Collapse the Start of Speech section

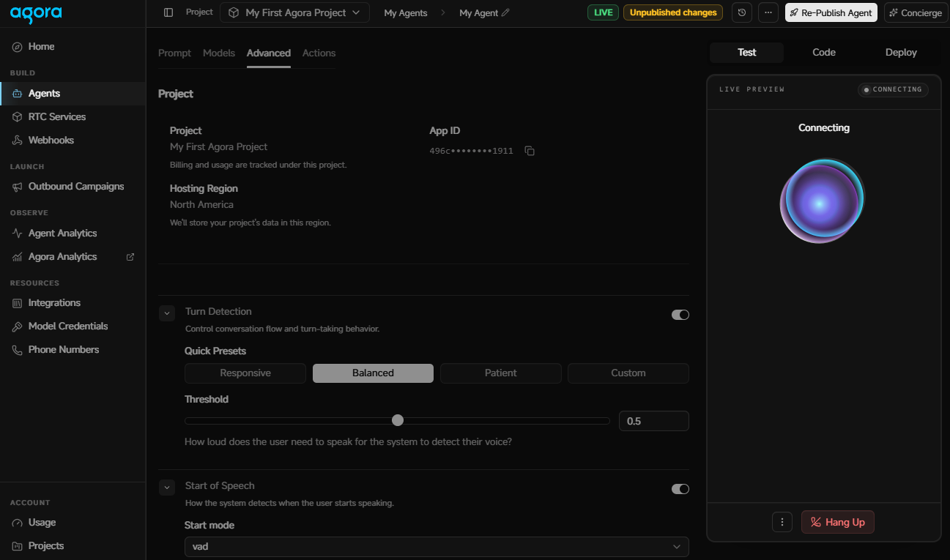point(167,488)
